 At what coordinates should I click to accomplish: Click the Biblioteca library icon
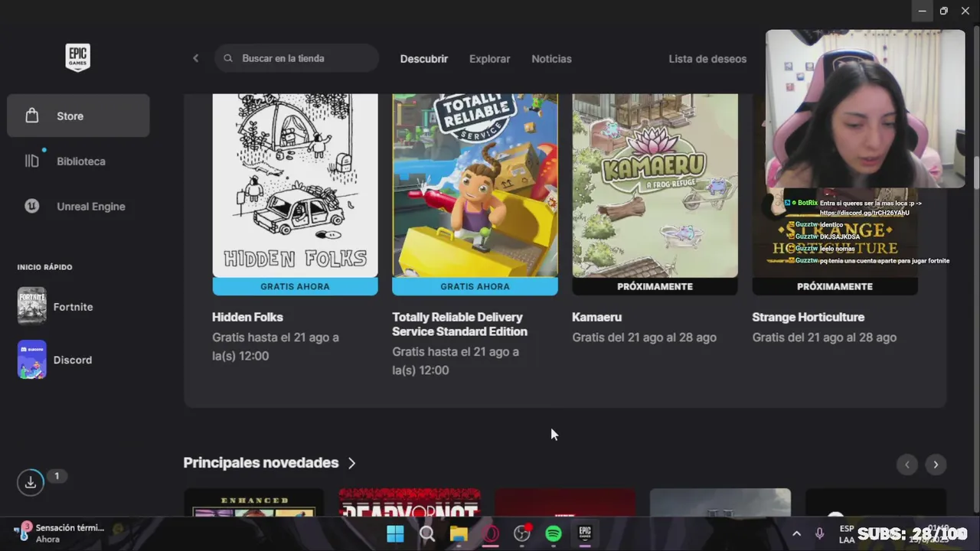pos(31,161)
